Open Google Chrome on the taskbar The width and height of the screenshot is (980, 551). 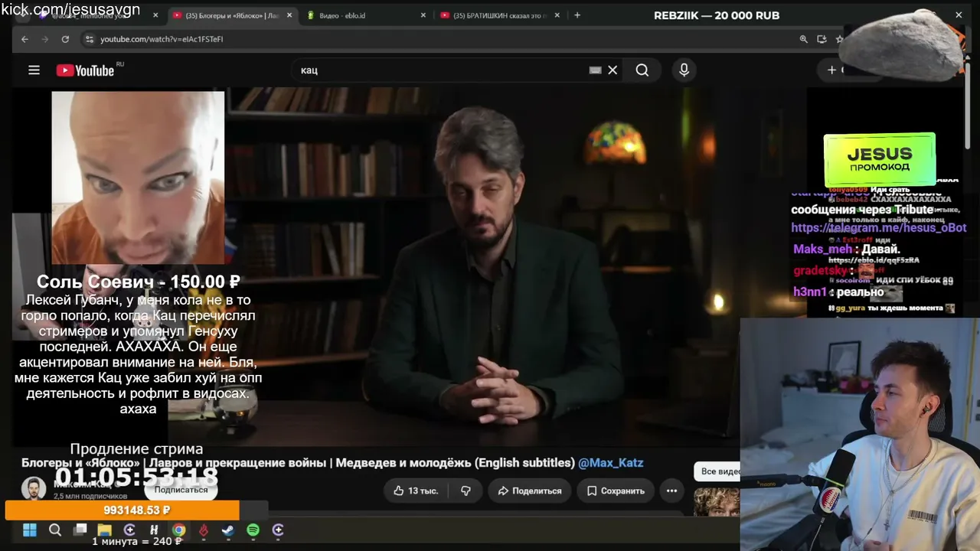[178, 530]
